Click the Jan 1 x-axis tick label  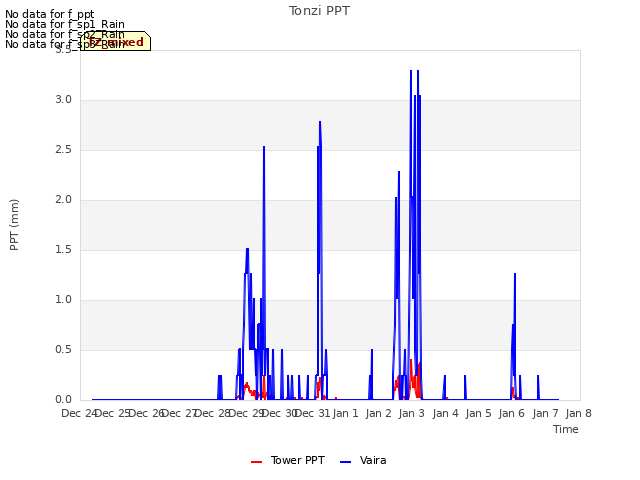(345, 413)
